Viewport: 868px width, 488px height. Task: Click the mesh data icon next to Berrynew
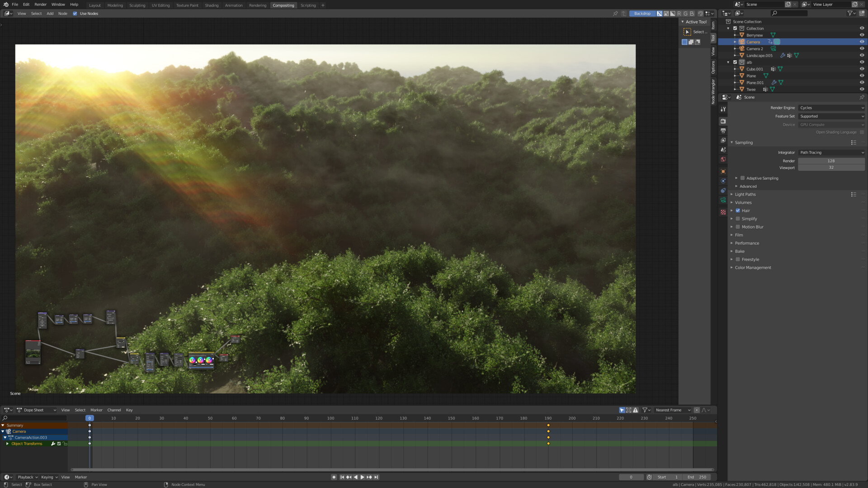[773, 35]
